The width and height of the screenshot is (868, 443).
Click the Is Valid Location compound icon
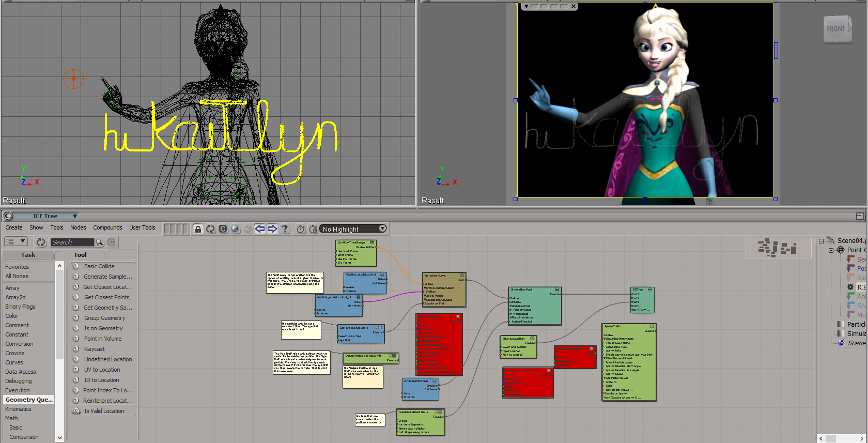pos(76,411)
